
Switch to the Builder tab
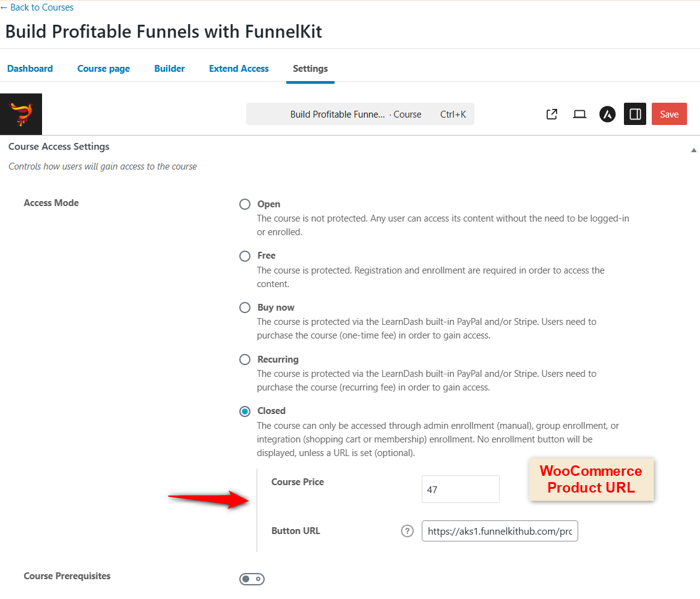(x=169, y=69)
